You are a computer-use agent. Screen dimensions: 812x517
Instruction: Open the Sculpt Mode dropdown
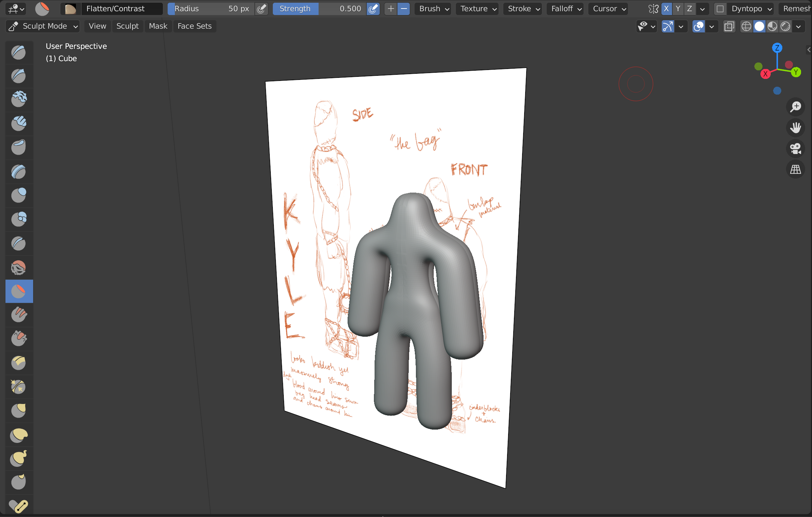pyautogui.click(x=43, y=26)
